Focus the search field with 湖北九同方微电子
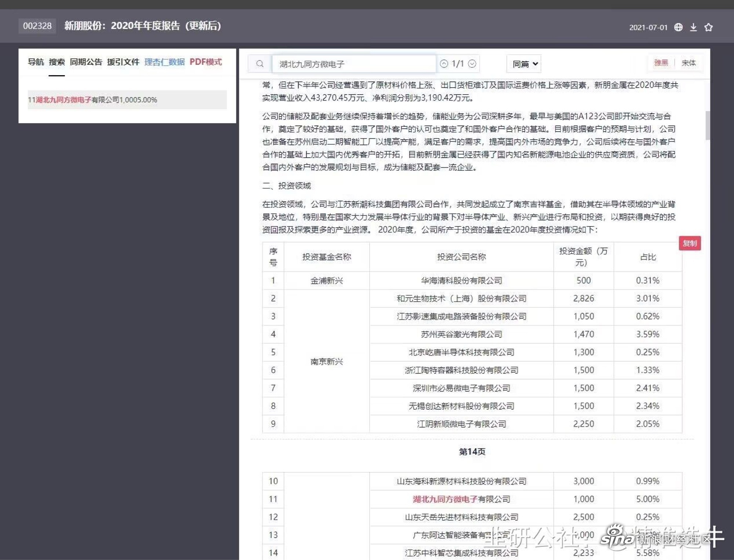The image size is (734, 560). pyautogui.click(x=354, y=64)
